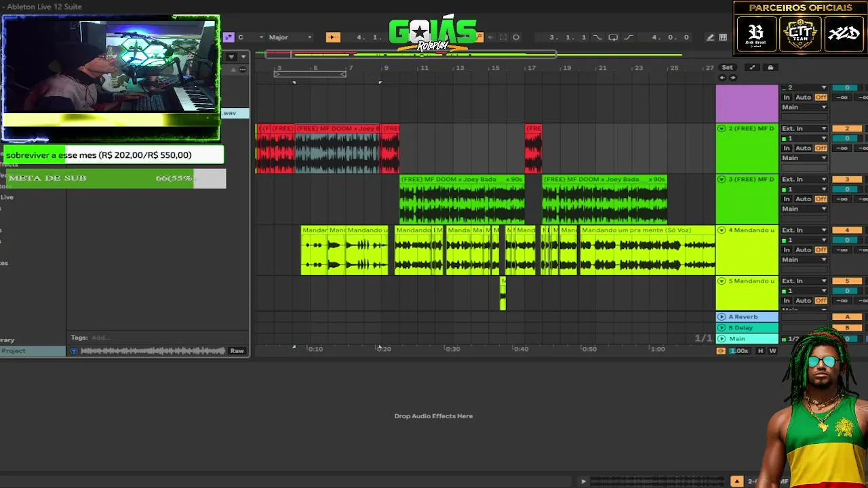This screenshot has height=488, width=868.
Task: Play the preview in the bottom status bar
Action: click(x=583, y=482)
